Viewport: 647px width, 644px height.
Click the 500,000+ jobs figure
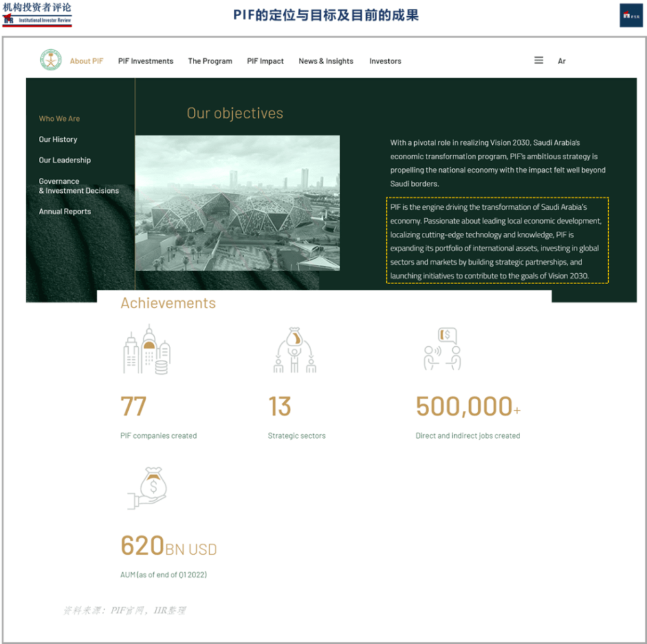[x=468, y=406]
